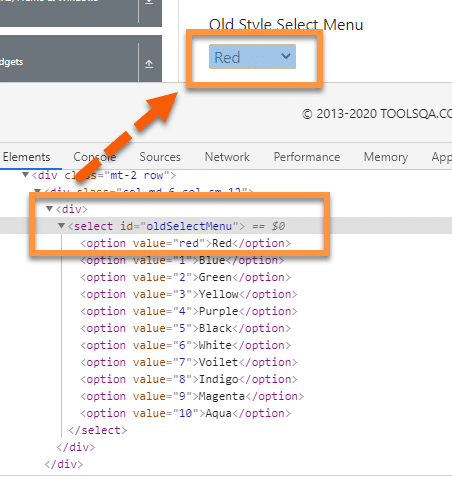Open the Performance tab
The image size is (452, 478).
pyautogui.click(x=307, y=157)
